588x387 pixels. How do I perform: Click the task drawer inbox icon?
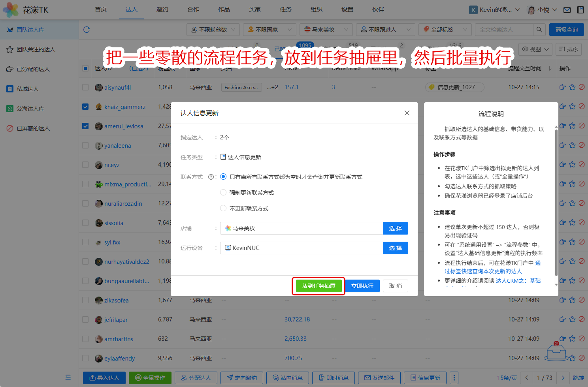pos(556,351)
